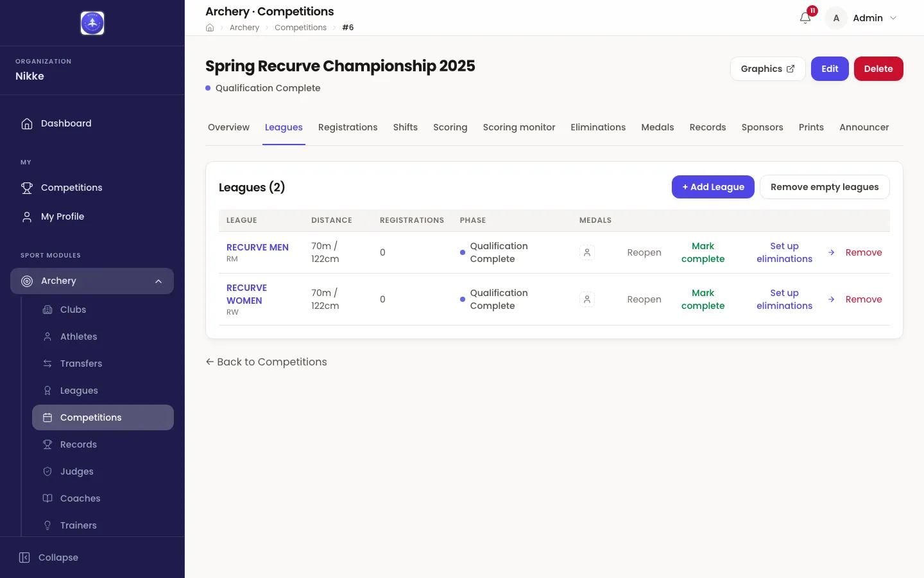Click Remove empty leagues
Screen dimensions: 924x578
pyautogui.click(x=825, y=187)
